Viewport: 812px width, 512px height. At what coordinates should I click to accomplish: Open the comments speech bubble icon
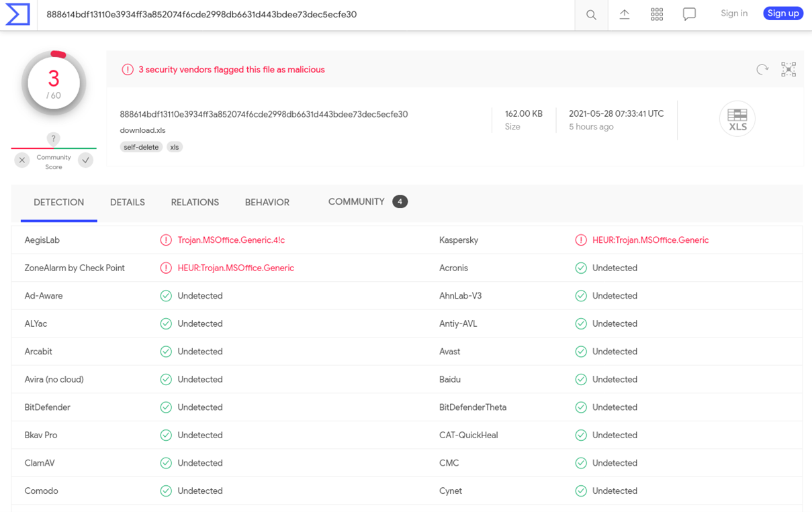click(689, 14)
